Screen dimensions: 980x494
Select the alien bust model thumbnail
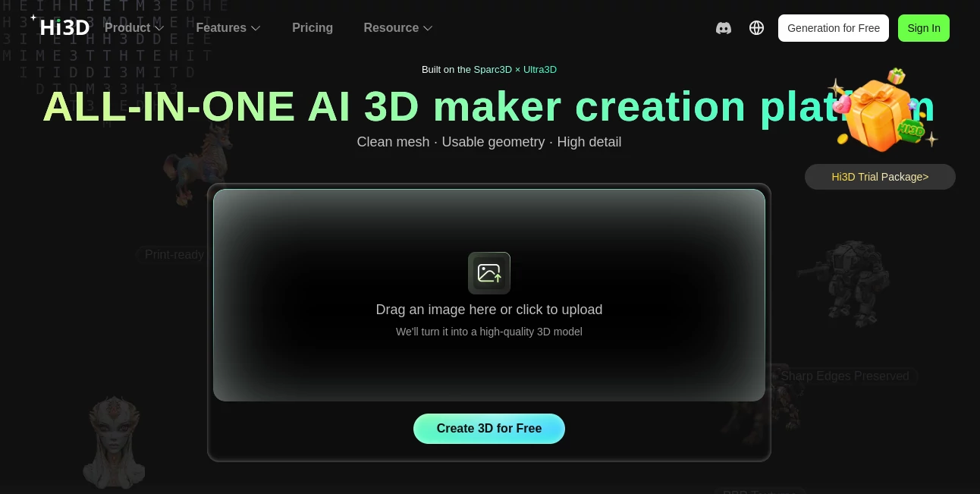114,442
